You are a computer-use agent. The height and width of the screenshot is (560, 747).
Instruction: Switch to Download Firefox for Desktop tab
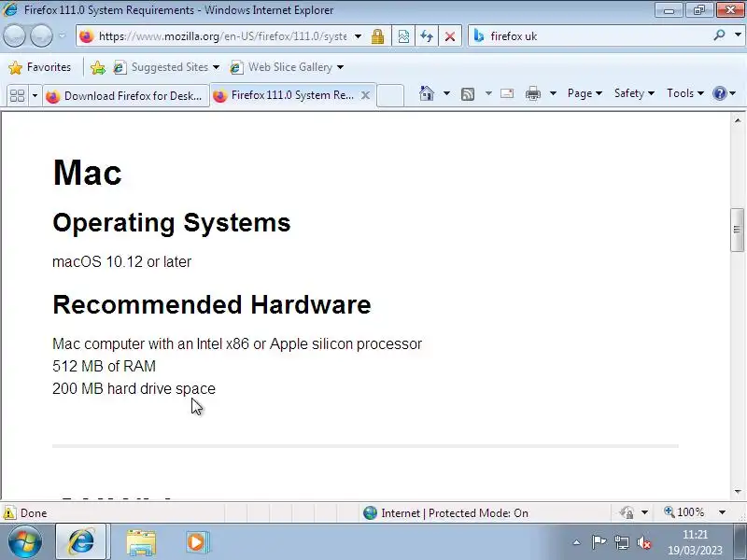125,96
